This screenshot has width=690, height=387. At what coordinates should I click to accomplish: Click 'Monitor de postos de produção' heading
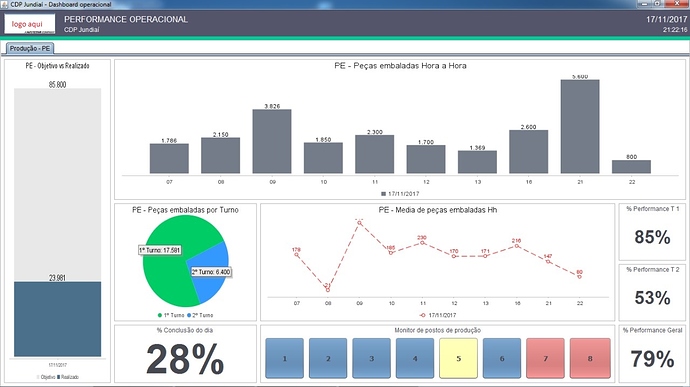[437, 330]
